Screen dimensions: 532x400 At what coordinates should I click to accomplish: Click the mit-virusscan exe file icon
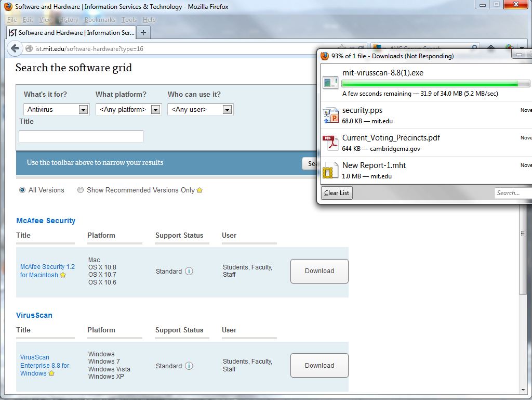pyautogui.click(x=330, y=82)
